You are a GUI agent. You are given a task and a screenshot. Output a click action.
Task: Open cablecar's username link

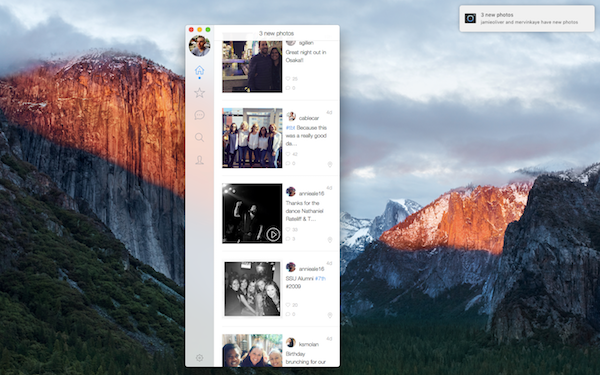(309, 118)
